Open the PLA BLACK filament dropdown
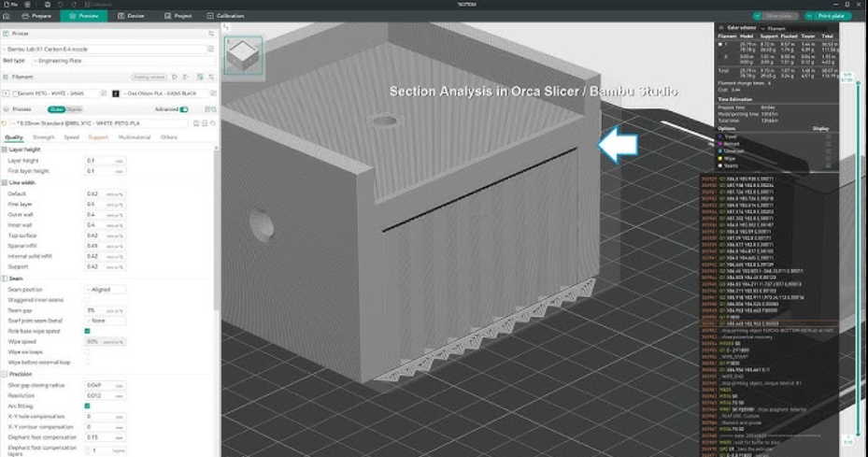868x457 pixels. [x=165, y=93]
